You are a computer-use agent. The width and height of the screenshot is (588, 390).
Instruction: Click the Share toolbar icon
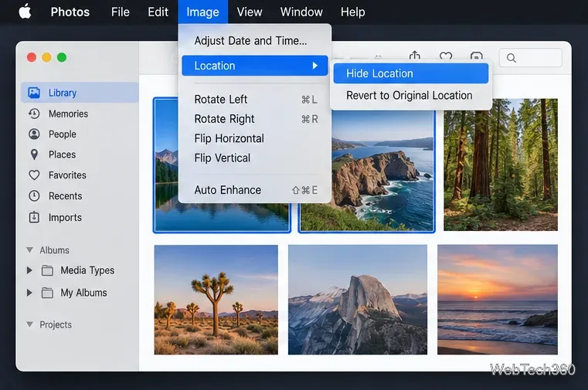click(414, 56)
